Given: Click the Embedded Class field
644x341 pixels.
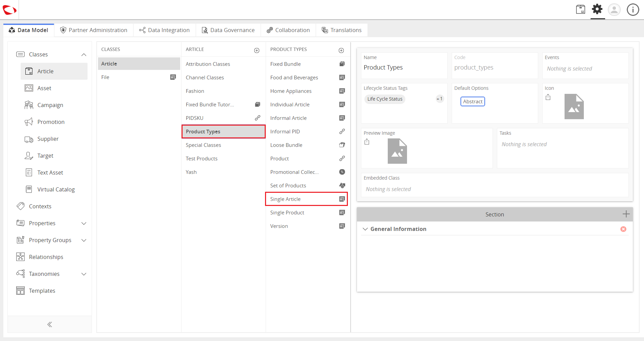Looking at the screenshot, I should pos(495,185).
